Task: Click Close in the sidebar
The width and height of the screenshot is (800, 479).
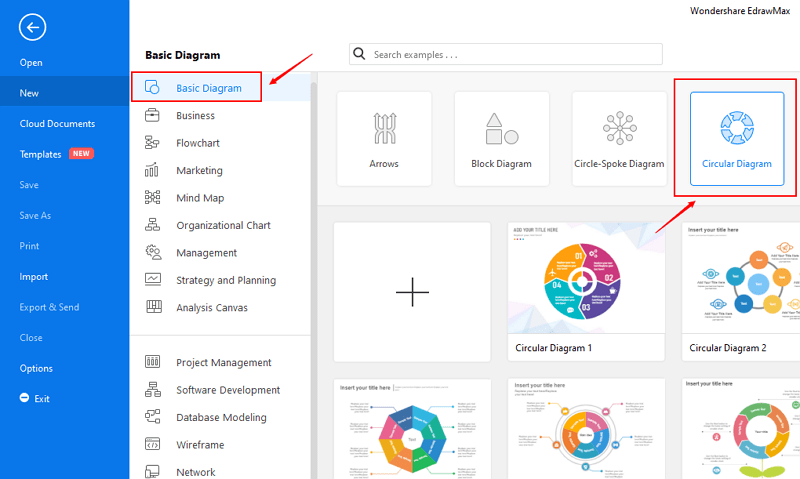Action: (31, 338)
